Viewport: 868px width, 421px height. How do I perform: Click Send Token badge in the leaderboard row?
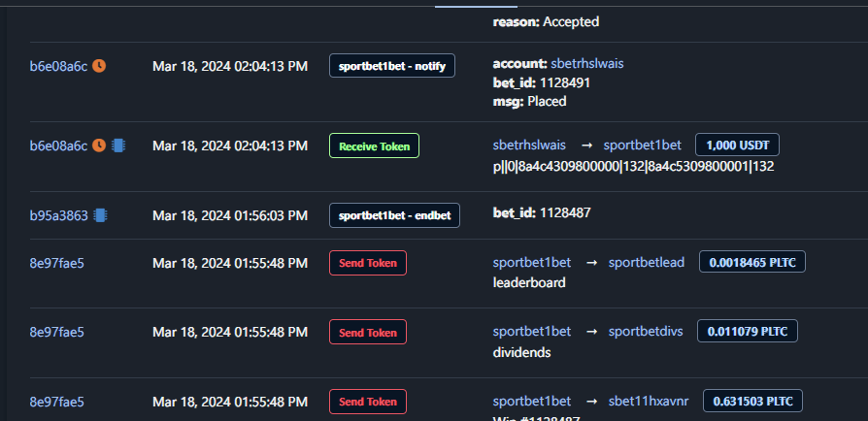coord(368,263)
